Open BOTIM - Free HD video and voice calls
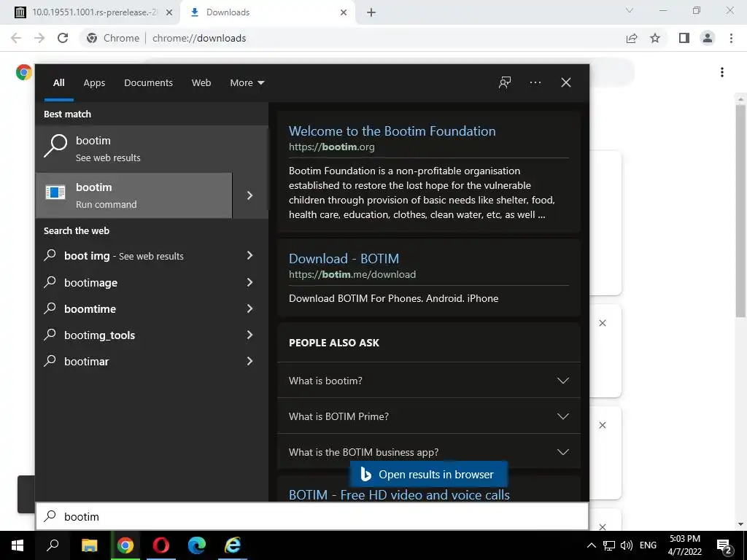Screen dimensions: 747x560 [x=399, y=495]
